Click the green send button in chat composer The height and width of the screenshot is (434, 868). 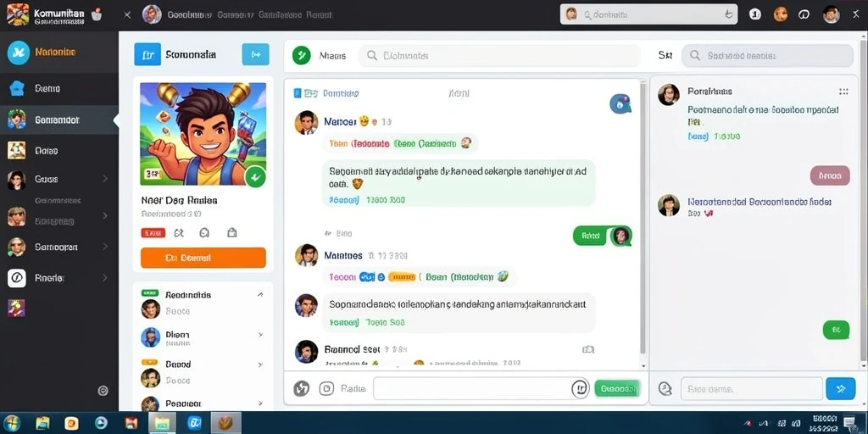point(617,388)
